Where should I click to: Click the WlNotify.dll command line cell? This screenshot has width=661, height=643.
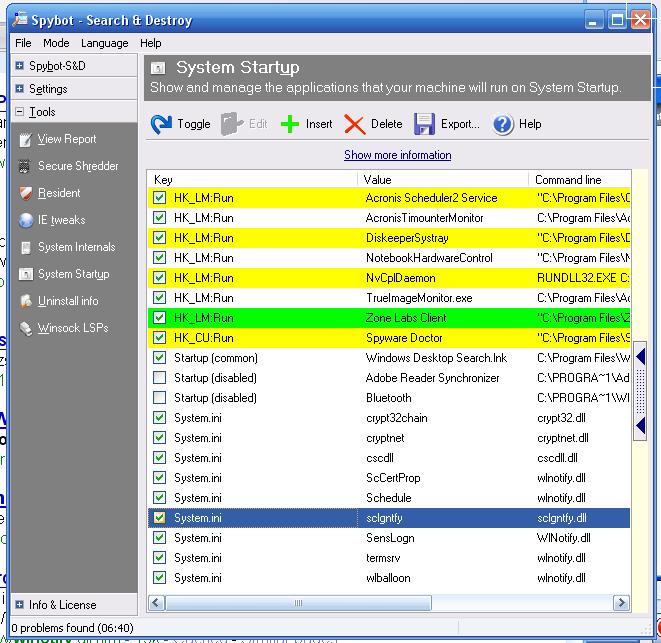pyautogui.click(x=564, y=538)
